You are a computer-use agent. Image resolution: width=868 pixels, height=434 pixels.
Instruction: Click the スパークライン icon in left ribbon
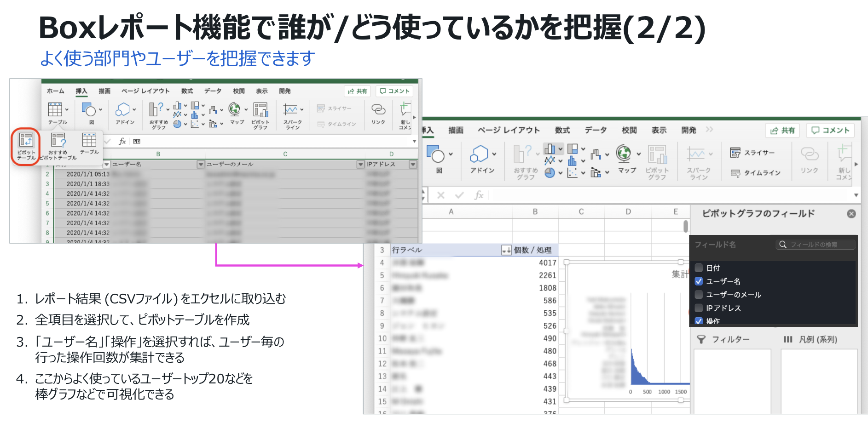(292, 115)
